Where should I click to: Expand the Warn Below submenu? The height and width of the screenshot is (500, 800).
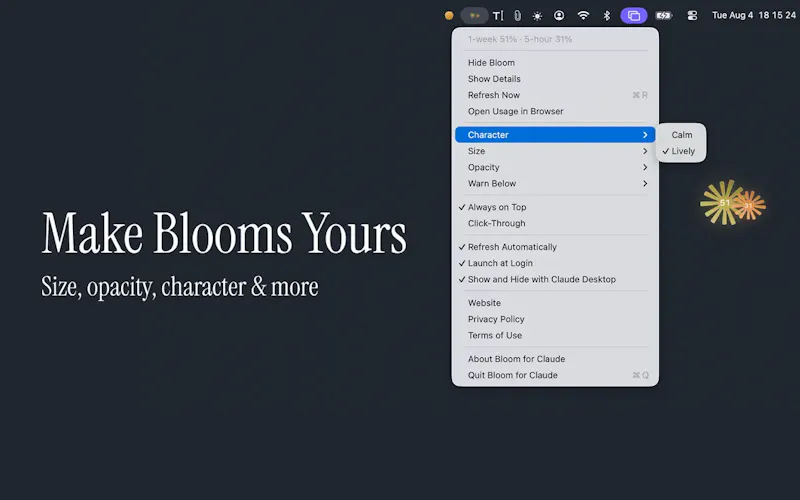(x=555, y=184)
